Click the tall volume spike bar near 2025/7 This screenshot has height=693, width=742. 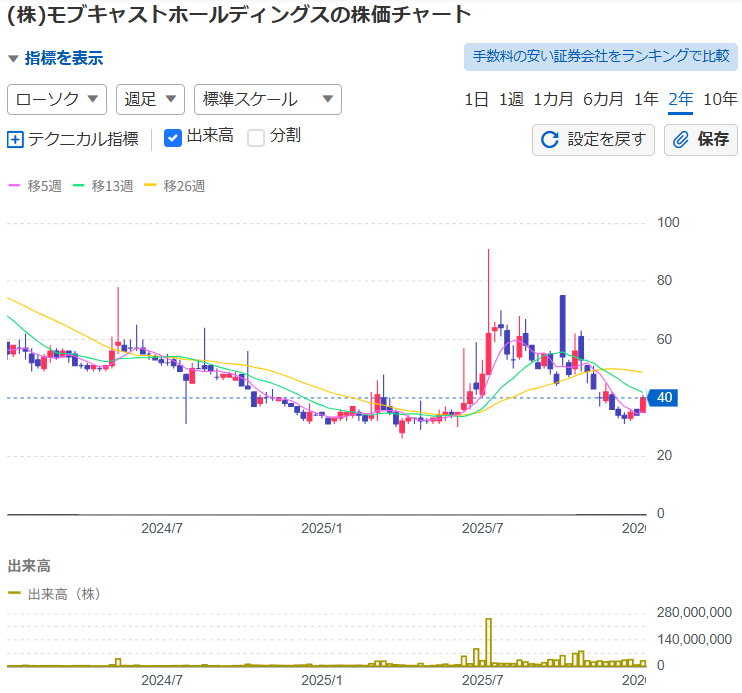click(x=489, y=642)
